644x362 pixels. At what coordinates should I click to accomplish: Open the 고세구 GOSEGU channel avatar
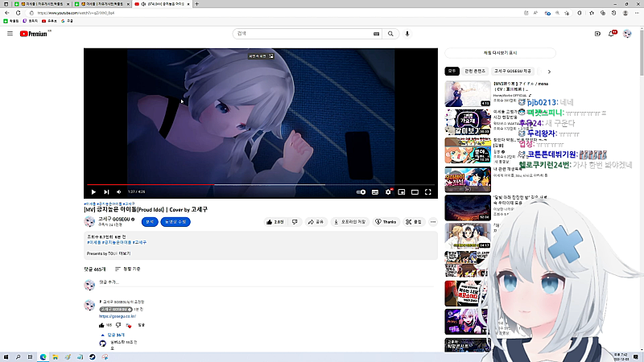point(89,222)
